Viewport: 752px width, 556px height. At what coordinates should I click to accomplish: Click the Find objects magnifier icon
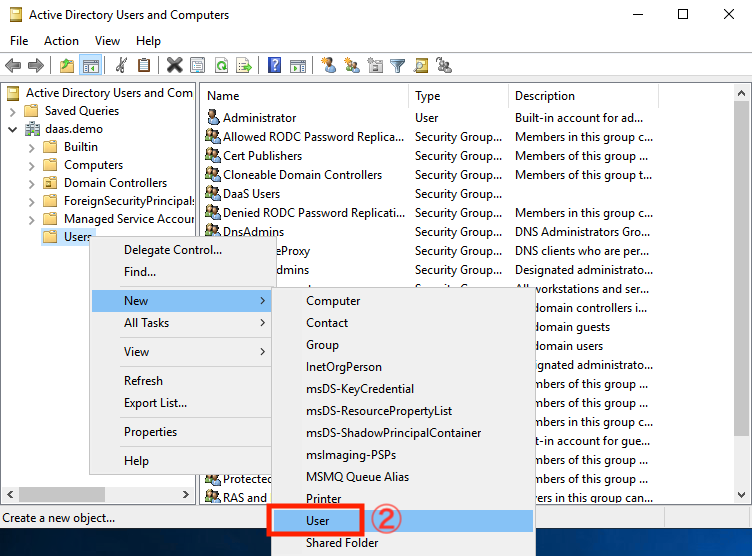point(421,65)
